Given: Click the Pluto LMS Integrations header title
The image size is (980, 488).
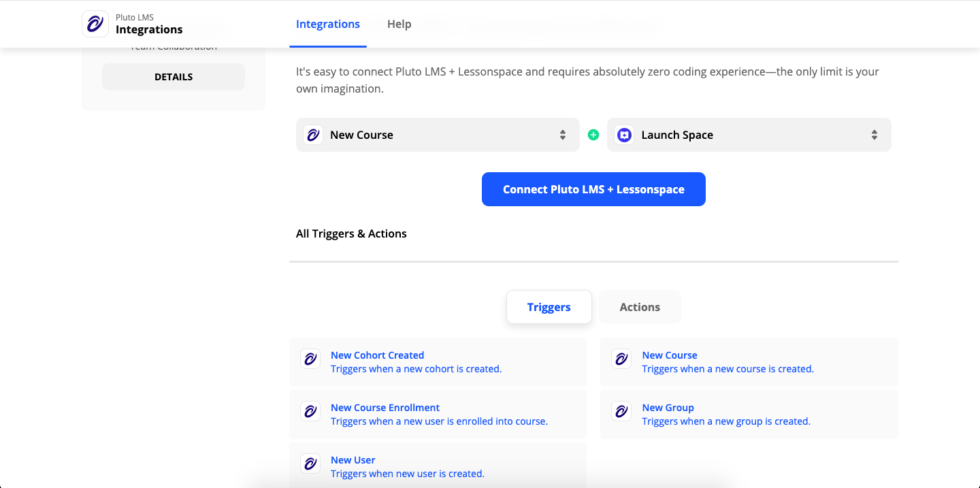Looking at the screenshot, I should pos(149,29).
